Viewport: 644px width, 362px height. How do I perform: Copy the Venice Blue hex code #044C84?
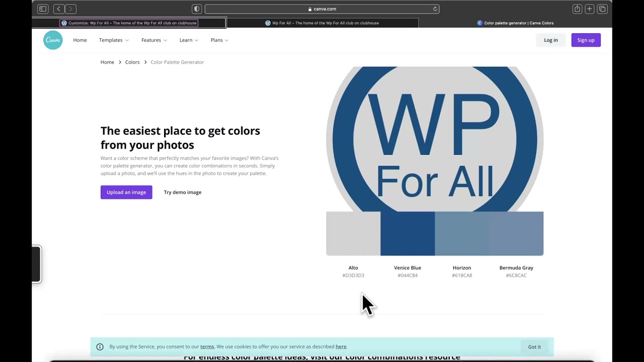(x=408, y=276)
